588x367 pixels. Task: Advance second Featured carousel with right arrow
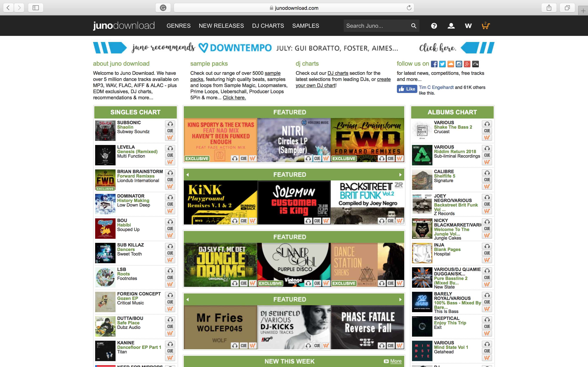pyautogui.click(x=400, y=175)
